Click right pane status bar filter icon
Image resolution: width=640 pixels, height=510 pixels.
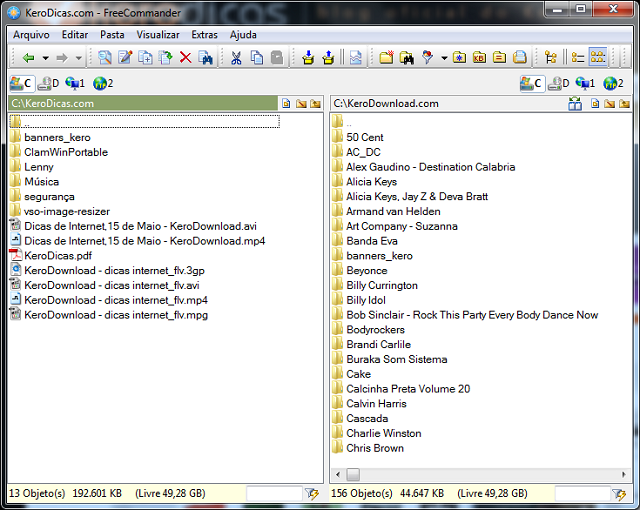pos(620,494)
